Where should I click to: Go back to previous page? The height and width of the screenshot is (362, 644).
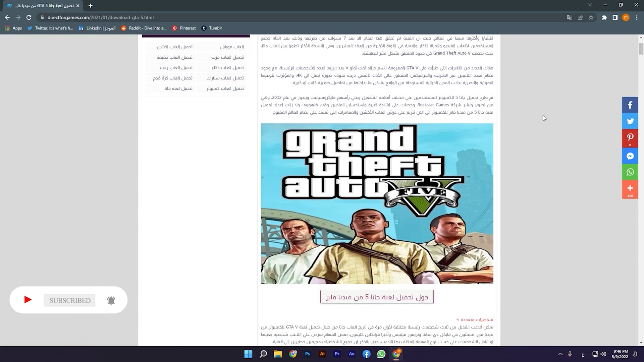tap(7, 17)
